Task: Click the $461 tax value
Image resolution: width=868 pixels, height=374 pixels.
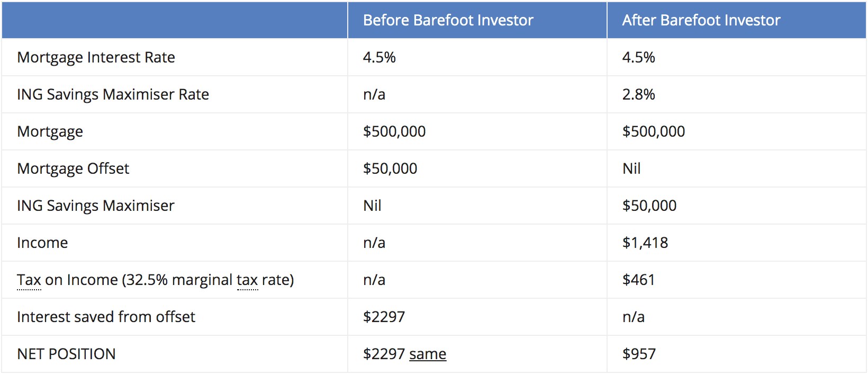Action: [x=638, y=280]
